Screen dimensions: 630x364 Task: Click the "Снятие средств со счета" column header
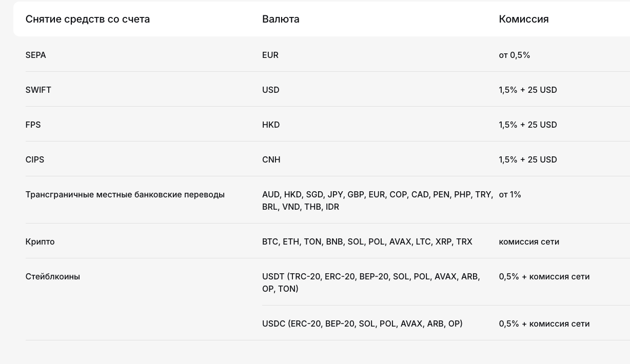(x=88, y=19)
